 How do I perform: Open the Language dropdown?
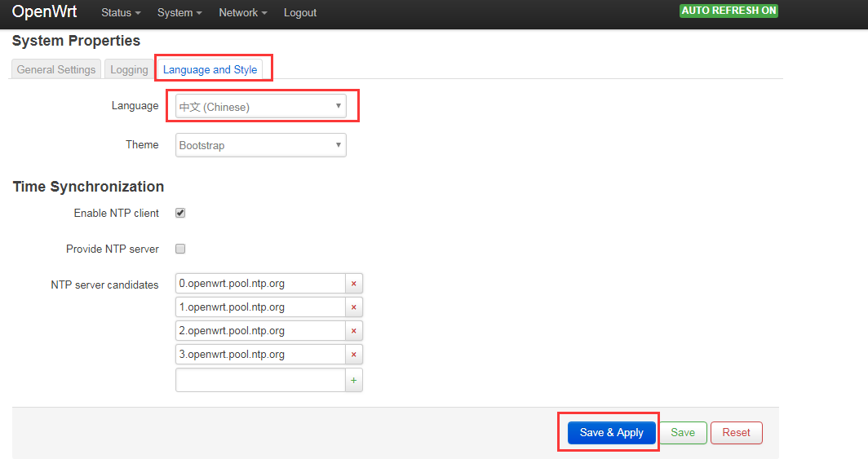[261, 107]
